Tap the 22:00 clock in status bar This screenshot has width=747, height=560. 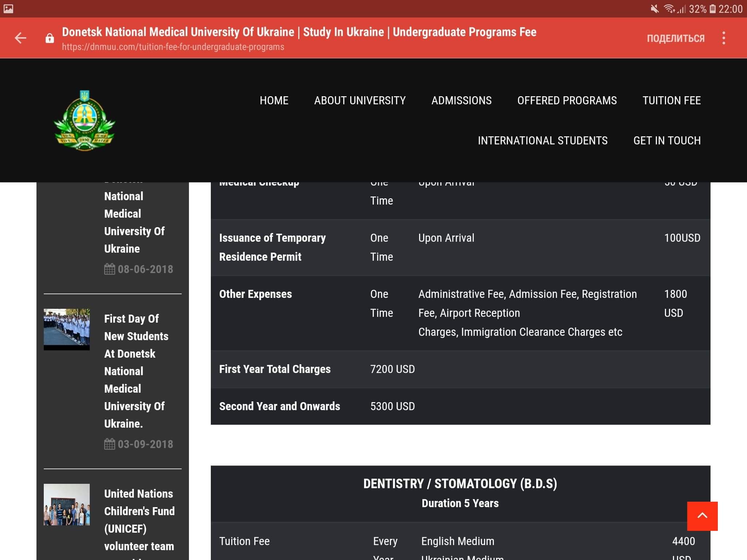tap(731, 9)
